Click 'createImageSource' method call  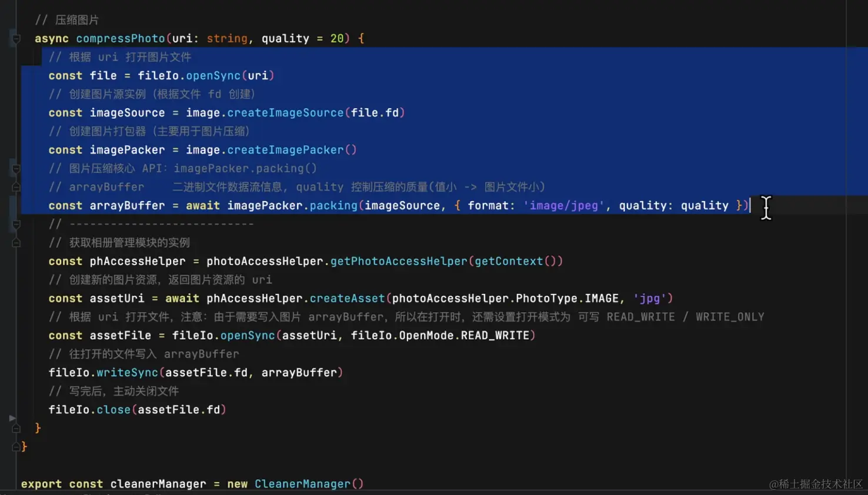point(285,113)
